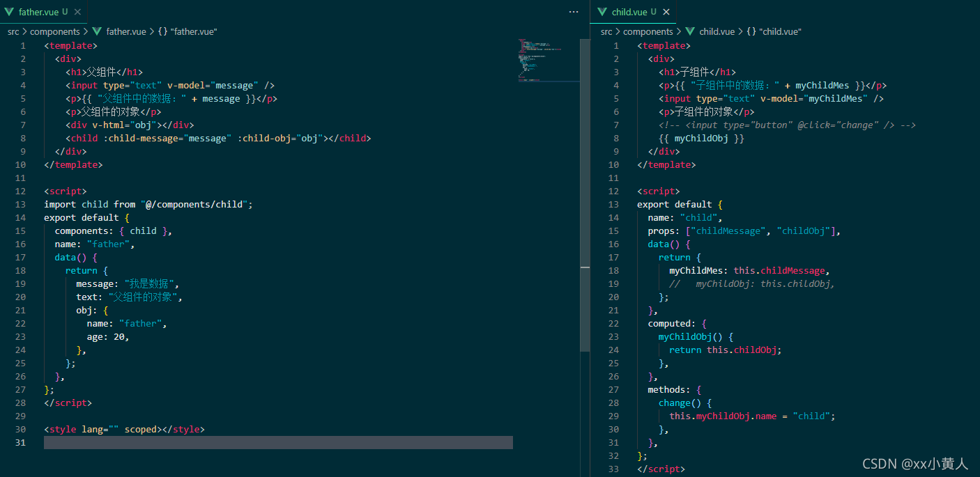Click the left editor vertical scrollbar
The height and width of the screenshot is (477, 980).
(x=585, y=209)
